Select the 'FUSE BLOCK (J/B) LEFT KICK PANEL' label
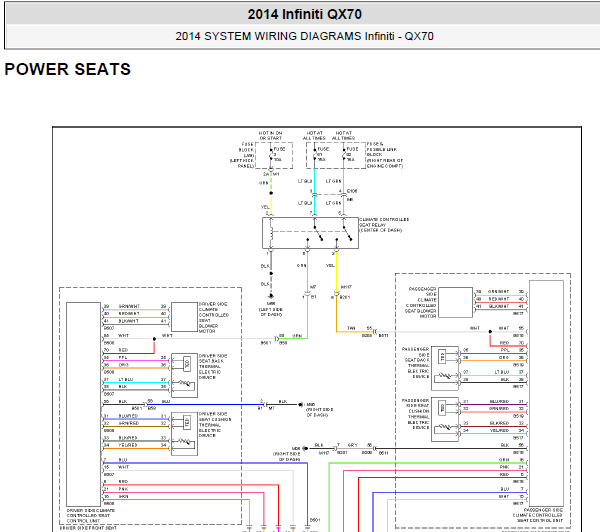 [242, 155]
